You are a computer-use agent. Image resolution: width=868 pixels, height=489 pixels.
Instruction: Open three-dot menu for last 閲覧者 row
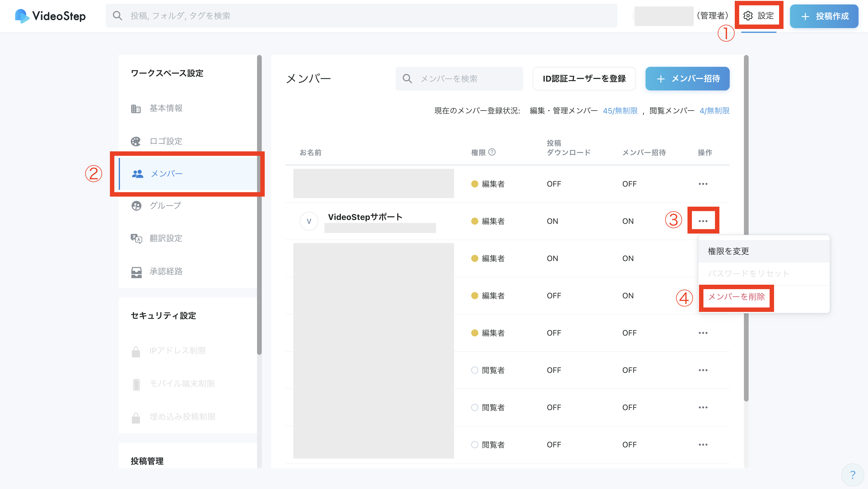[x=703, y=444]
